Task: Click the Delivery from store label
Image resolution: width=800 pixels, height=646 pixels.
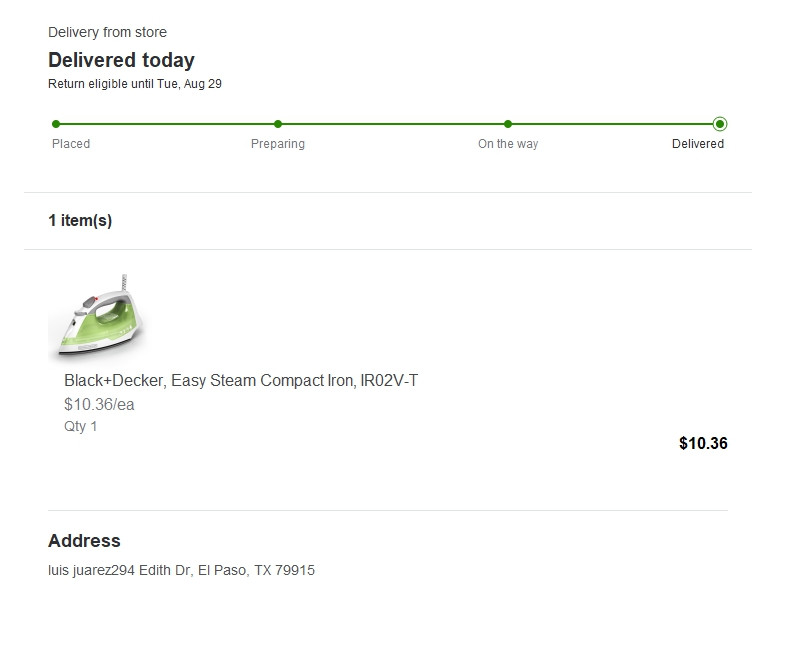Action: [x=107, y=32]
